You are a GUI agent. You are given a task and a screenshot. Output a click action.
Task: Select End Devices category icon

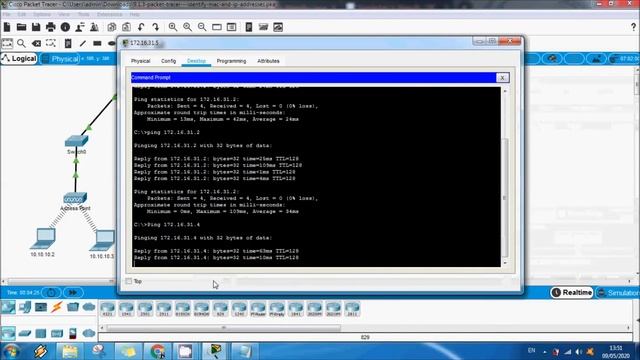tap(24, 307)
